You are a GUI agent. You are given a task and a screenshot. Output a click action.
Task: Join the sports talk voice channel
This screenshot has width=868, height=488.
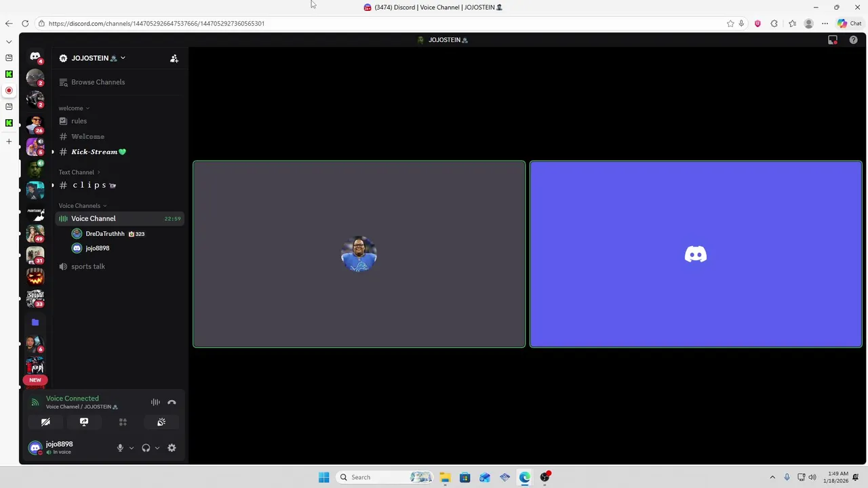tap(88, 266)
